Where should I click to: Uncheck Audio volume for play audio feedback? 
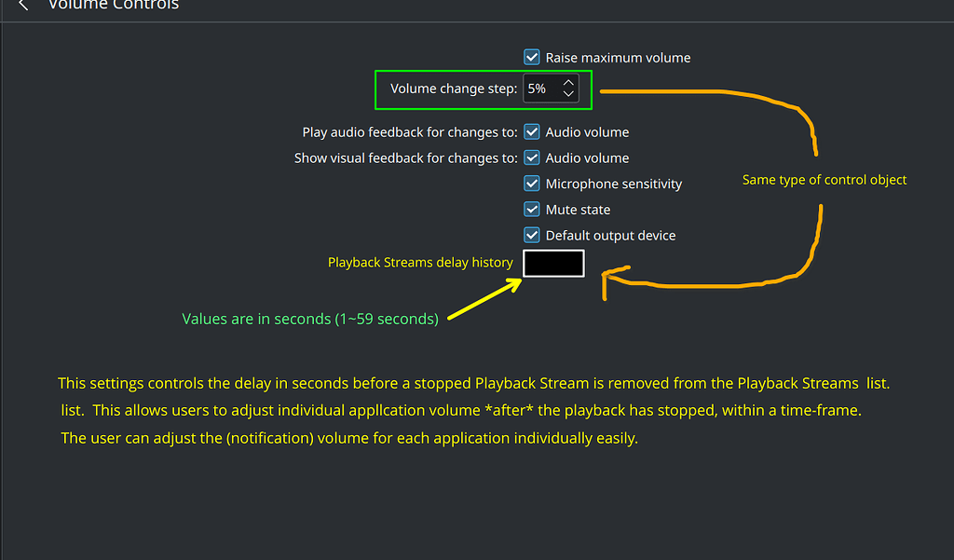pyautogui.click(x=532, y=132)
